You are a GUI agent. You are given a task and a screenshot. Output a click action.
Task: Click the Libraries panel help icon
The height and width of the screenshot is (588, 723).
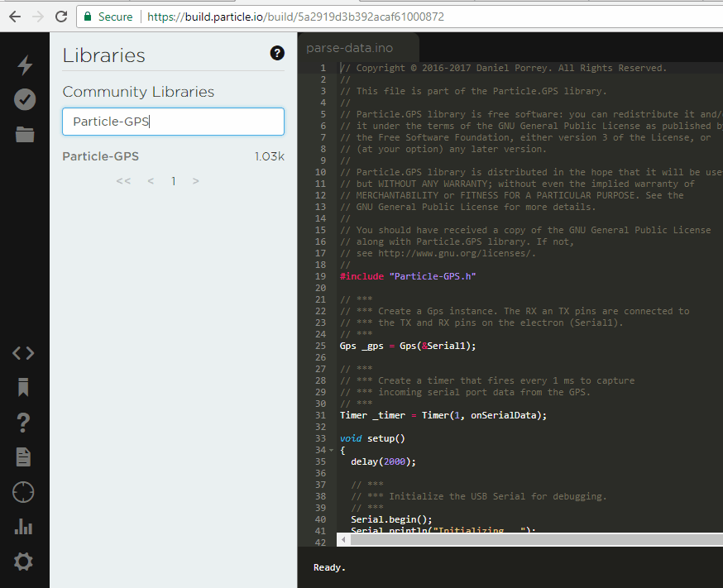click(277, 53)
